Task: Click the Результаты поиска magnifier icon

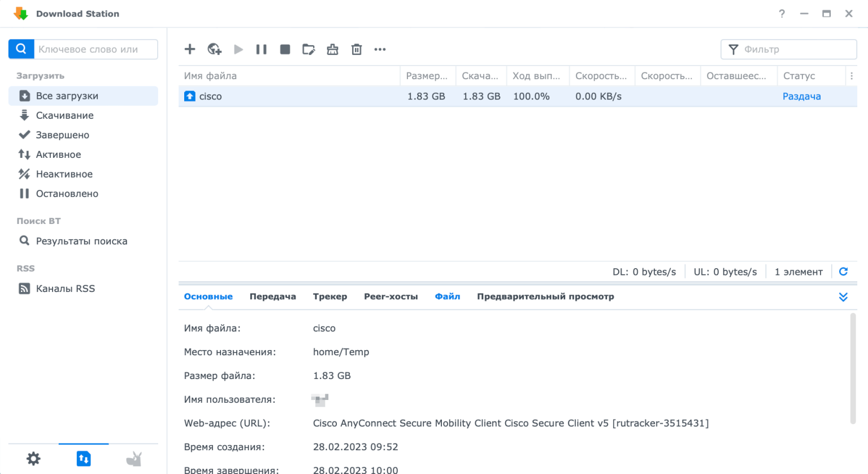Action: point(24,241)
